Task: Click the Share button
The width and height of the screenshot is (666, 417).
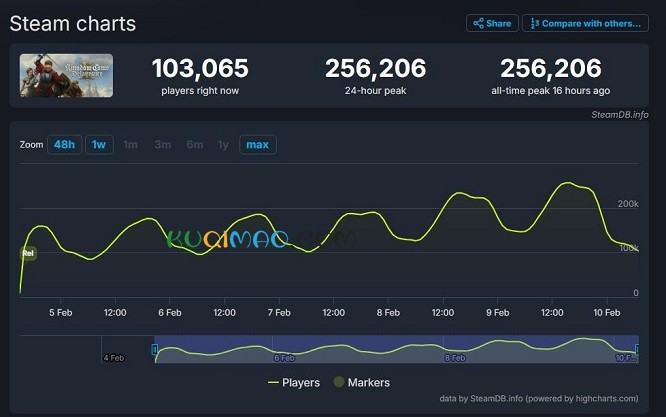Action: [x=492, y=23]
